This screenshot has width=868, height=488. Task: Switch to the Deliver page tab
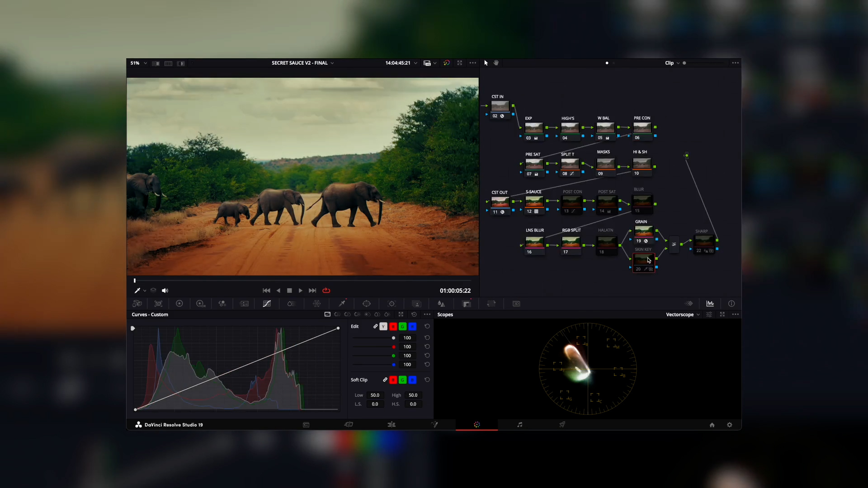562,425
